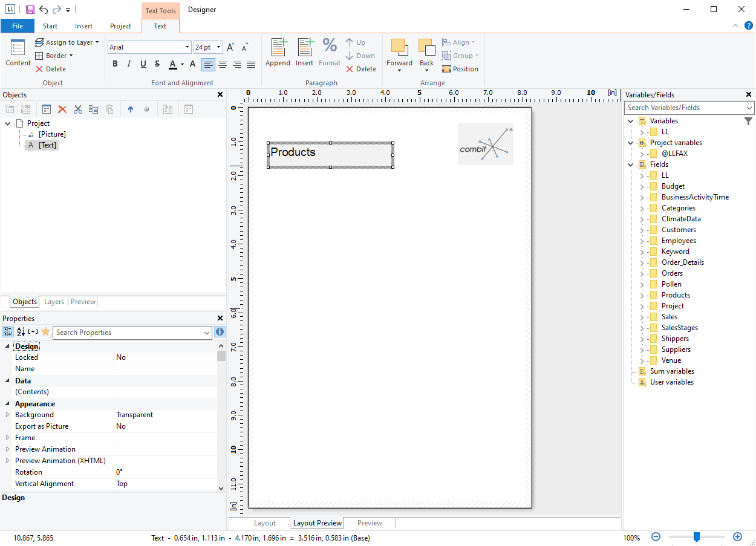Switch to the Preview tab below canvas

tap(370, 523)
